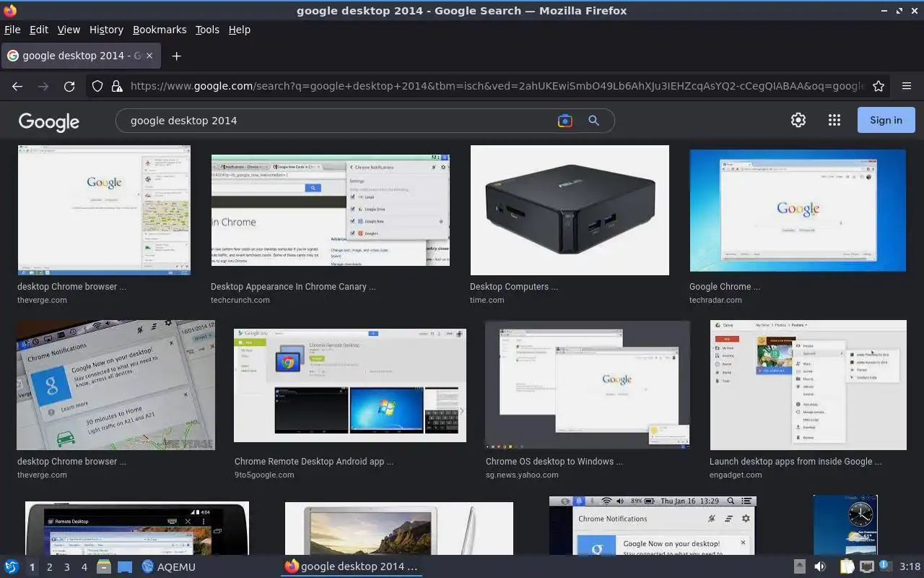Open AQEMU from the taskbar
Viewport: 924px width, 578px height.
coord(169,566)
